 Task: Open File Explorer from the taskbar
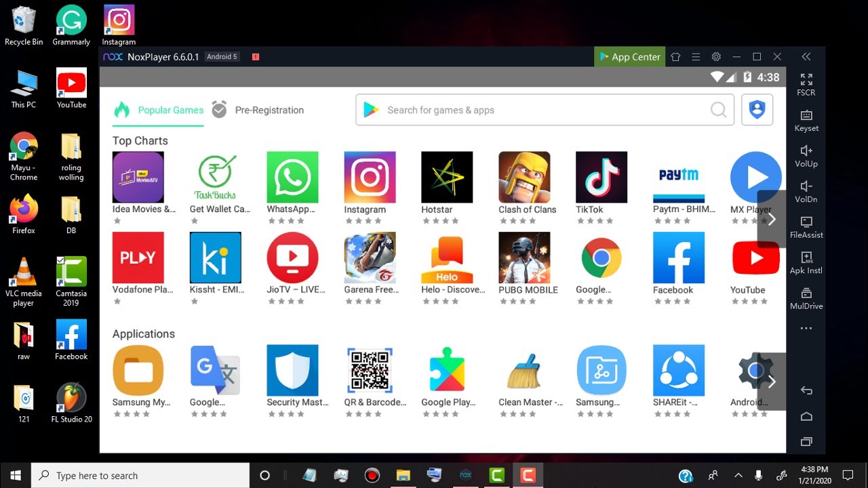tap(403, 475)
